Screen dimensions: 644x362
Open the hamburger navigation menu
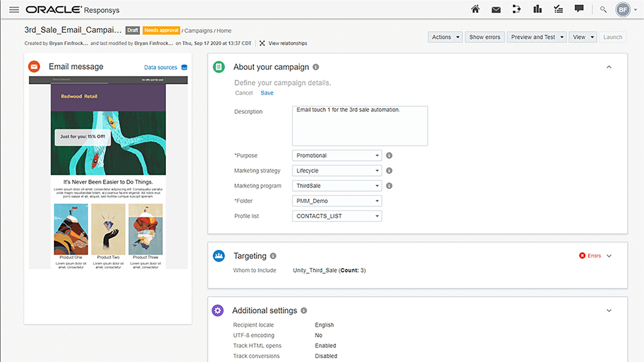click(14, 9)
